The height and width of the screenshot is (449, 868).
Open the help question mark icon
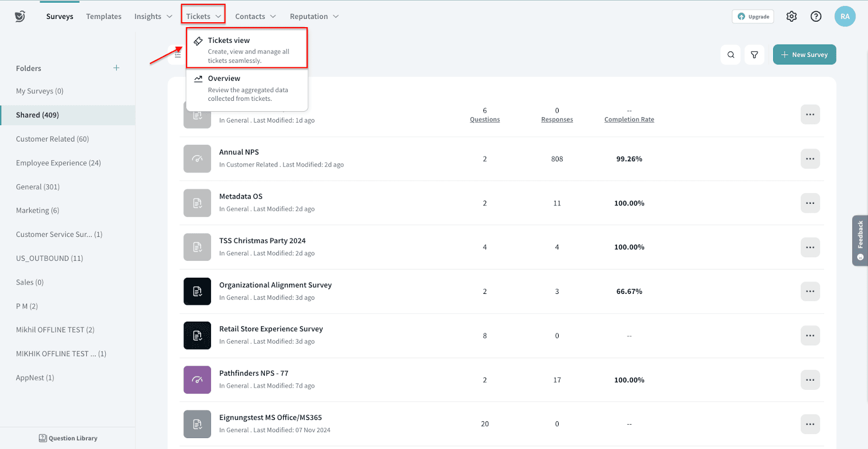tap(816, 16)
